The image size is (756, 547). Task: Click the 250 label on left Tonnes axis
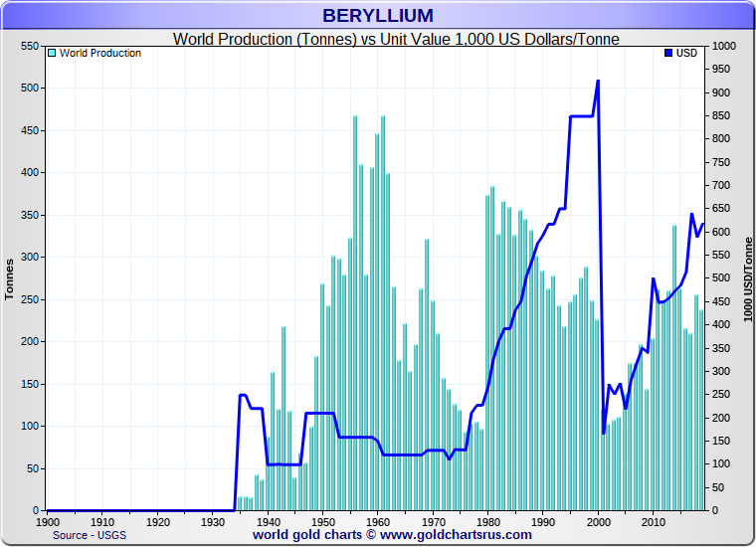[x=30, y=299]
